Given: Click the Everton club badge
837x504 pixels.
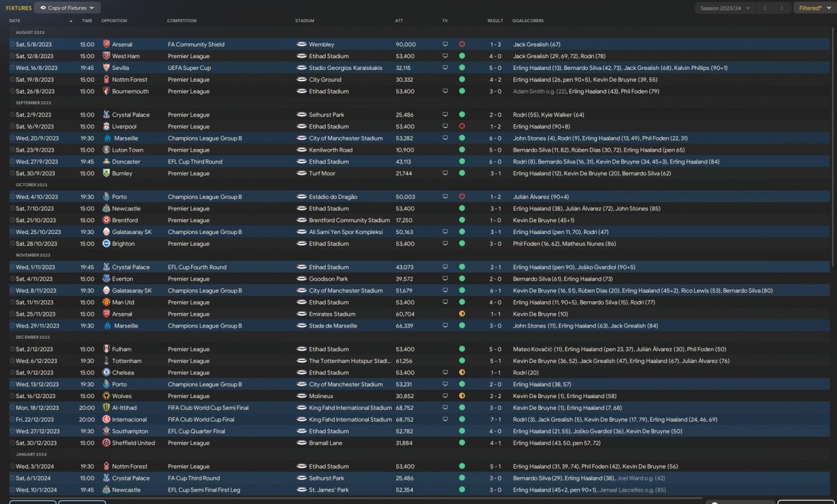Looking at the screenshot, I should point(107,279).
